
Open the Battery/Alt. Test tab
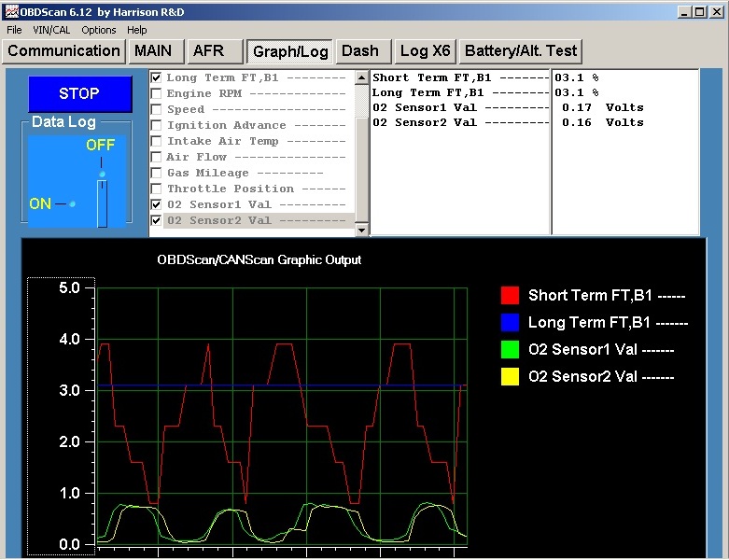pos(522,51)
